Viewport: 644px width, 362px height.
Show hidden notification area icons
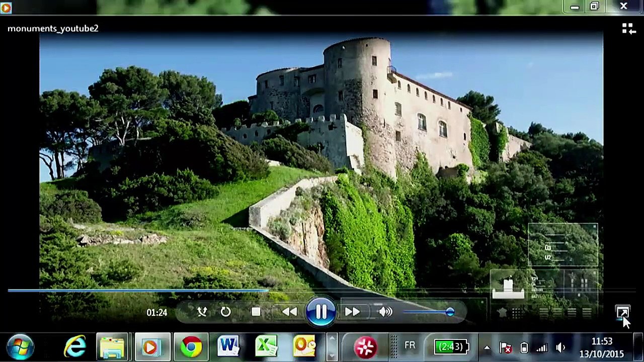pyautogui.click(x=487, y=347)
